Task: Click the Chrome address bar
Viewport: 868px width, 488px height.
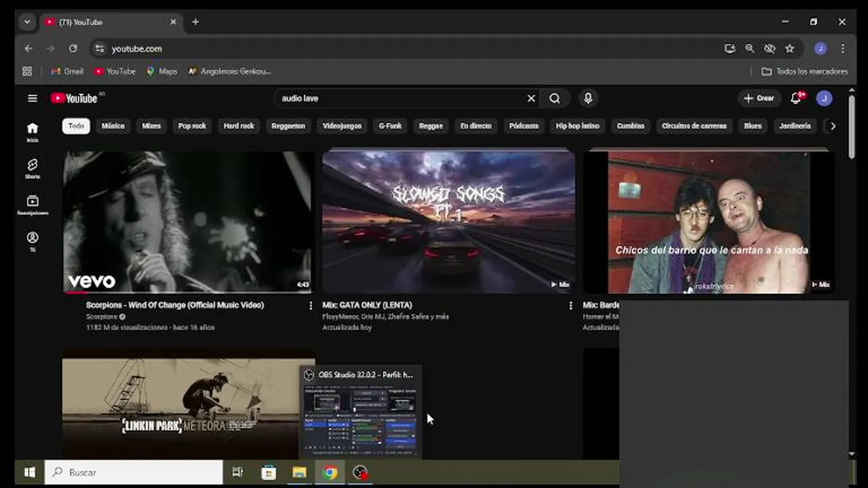Action: [407, 49]
